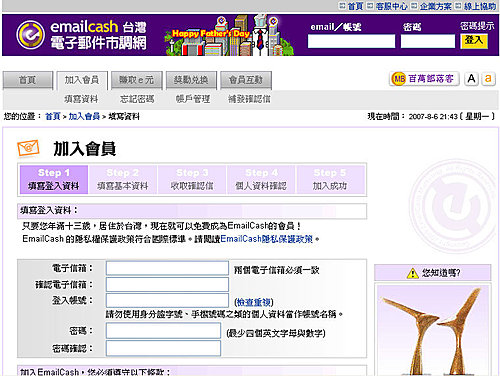500x376 pixels.
Task: Switch to the 獎勵兌換 tab
Action: point(191,80)
